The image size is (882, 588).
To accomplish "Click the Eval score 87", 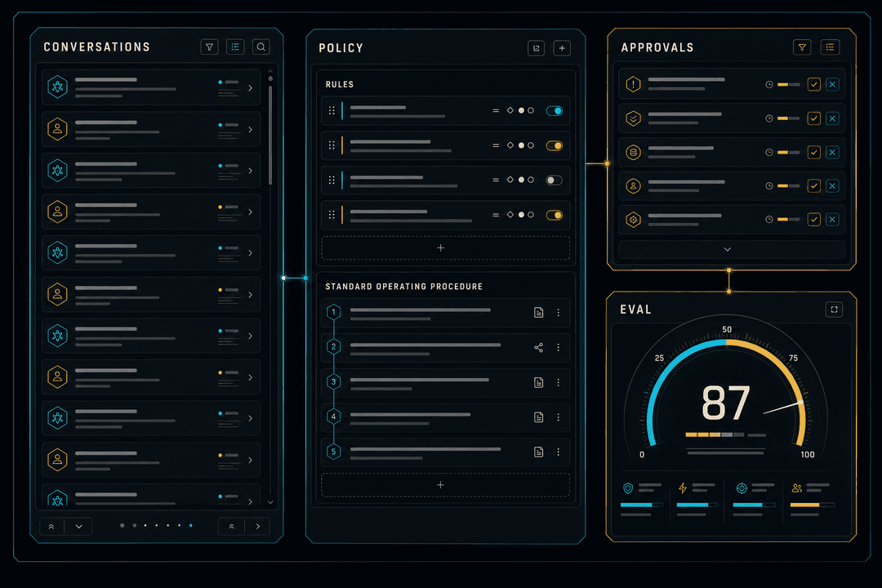I will point(726,403).
